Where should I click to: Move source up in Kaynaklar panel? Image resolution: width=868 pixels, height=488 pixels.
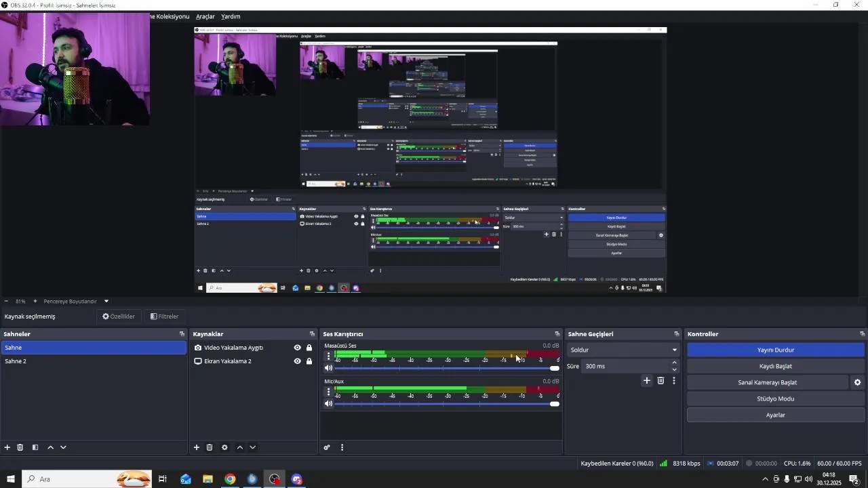pos(239,447)
